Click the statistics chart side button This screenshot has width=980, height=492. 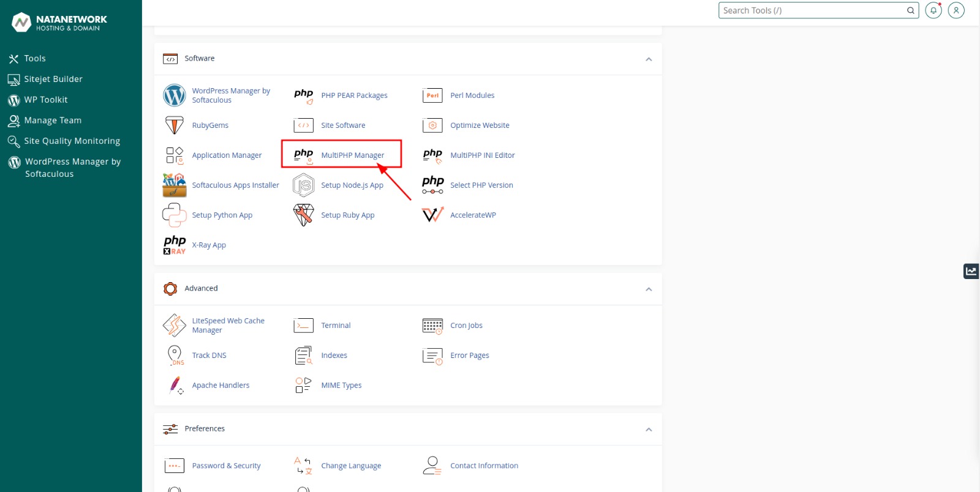[971, 271]
